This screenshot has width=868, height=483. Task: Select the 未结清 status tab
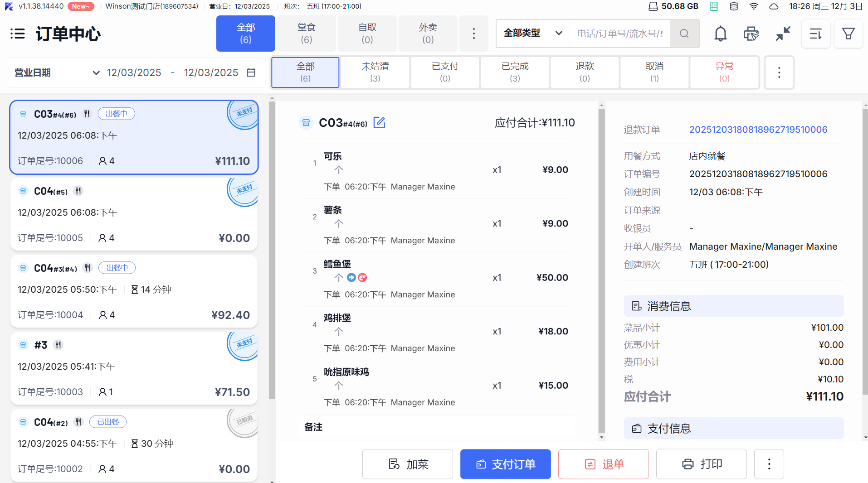[x=375, y=72]
